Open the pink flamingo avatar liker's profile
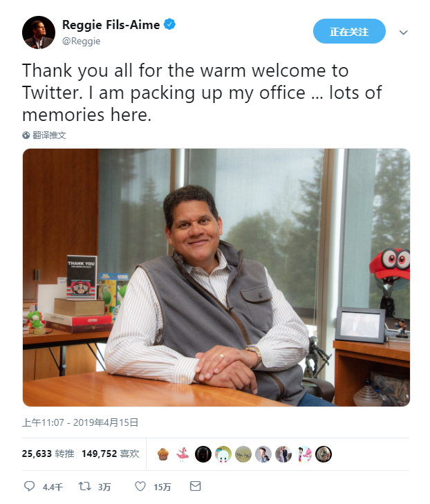 (x=183, y=454)
